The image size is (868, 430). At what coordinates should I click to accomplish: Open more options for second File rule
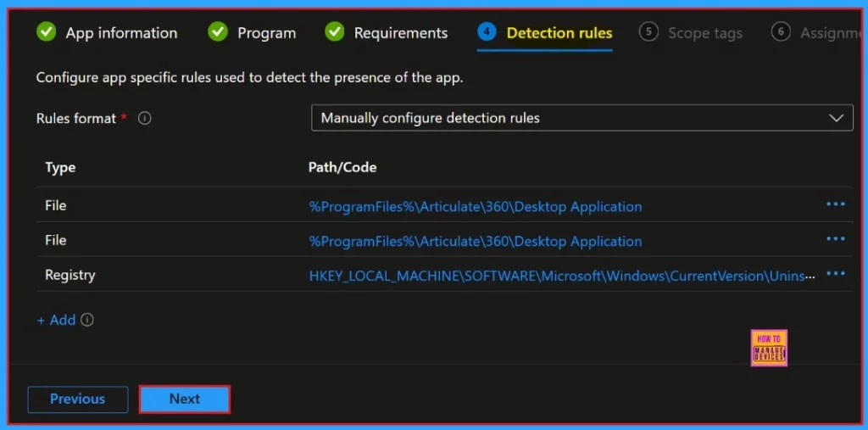coord(835,239)
